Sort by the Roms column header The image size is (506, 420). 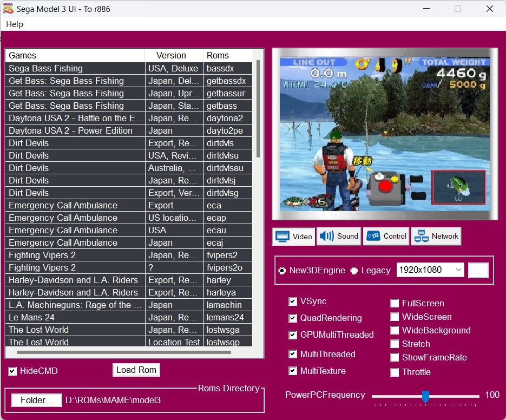click(x=228, y=56)
